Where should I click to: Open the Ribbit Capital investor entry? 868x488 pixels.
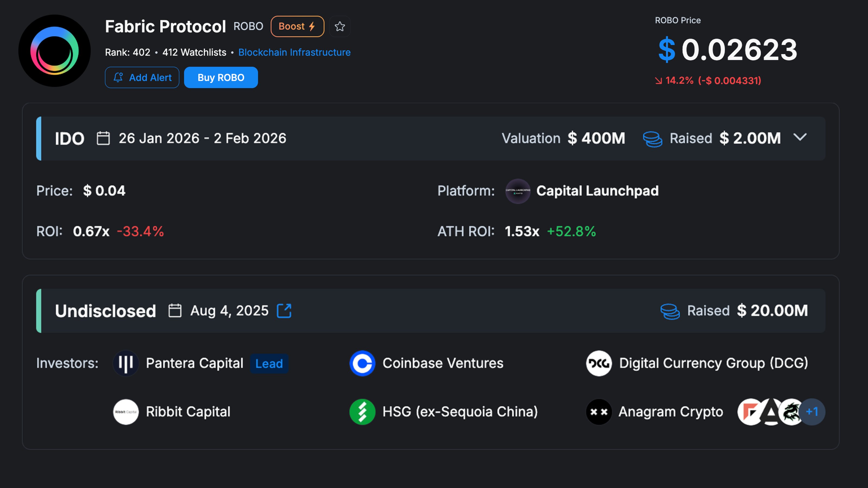tap(188, 412)
